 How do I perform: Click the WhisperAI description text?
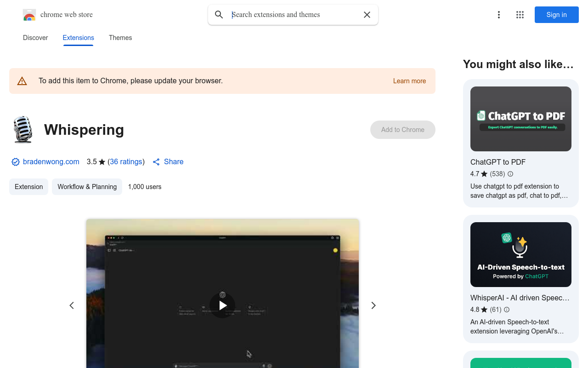point(517,327)
